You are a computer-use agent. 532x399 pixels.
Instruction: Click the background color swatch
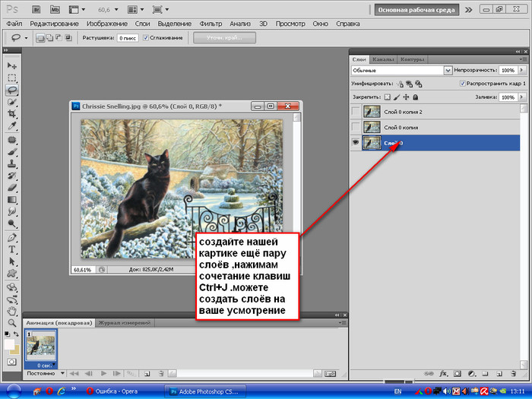tap(16, 350)
